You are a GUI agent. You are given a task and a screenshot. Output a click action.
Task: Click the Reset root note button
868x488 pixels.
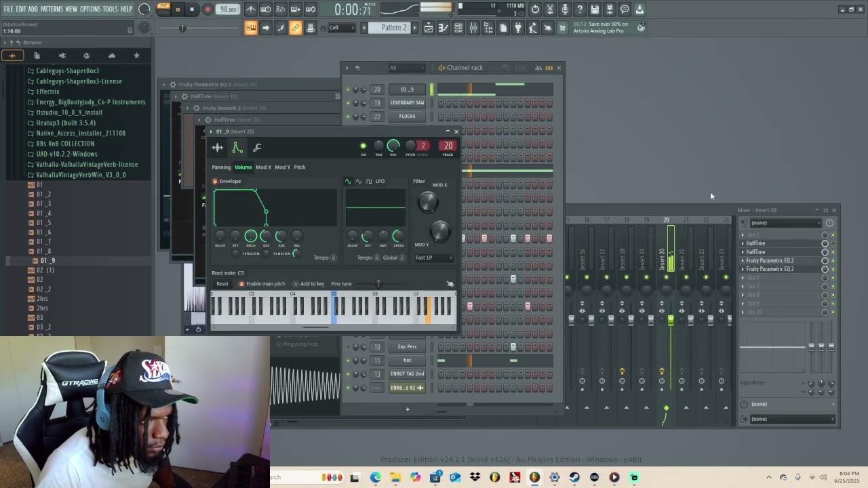coord(222,284)
